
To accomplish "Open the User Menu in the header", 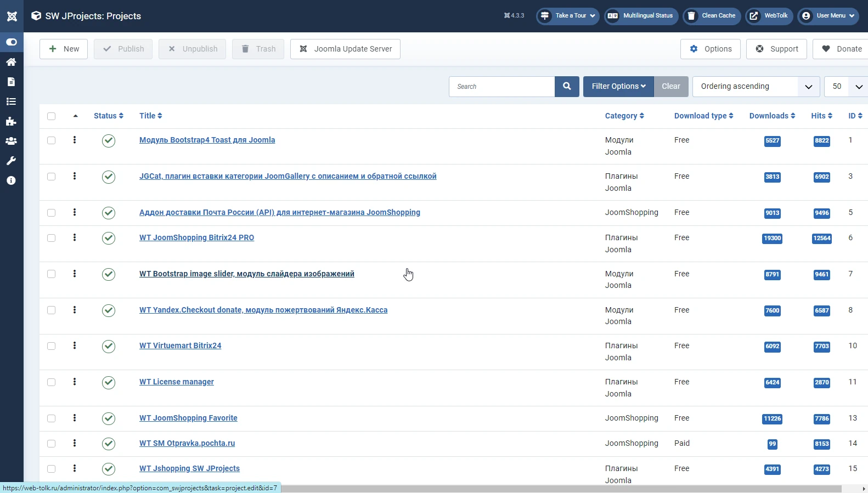I will [828, 16].
